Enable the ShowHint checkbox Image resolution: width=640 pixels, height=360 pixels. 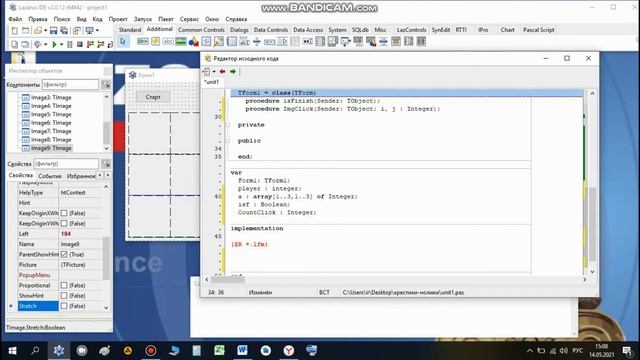point(64,296)
